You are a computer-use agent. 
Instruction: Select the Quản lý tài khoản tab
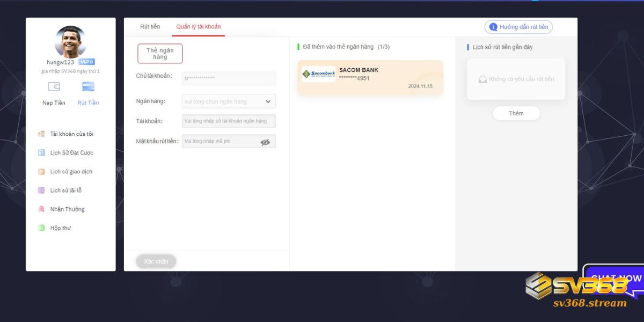pos(199,26)
